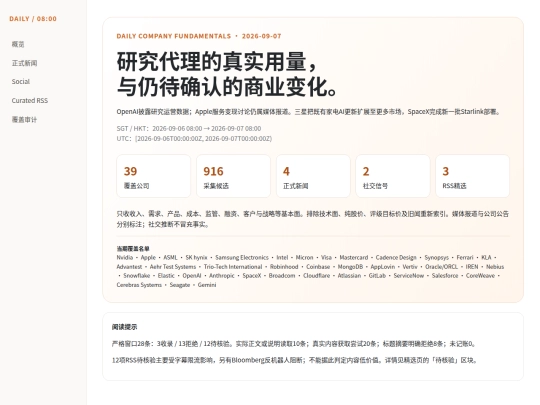Click Nvidia in the coverage list
The width and height of the screenshot is (540, 405).
125,258
